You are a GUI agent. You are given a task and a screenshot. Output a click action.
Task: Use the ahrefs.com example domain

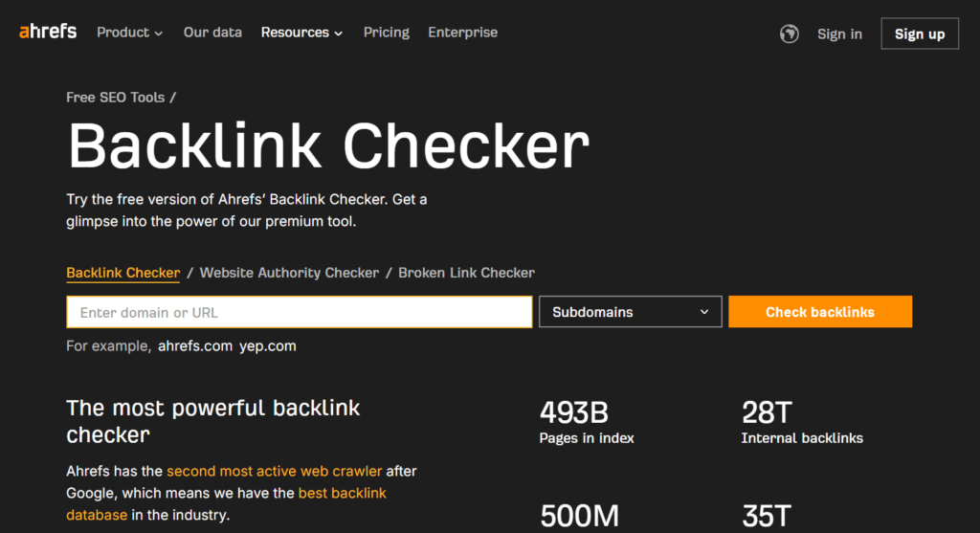195,346
